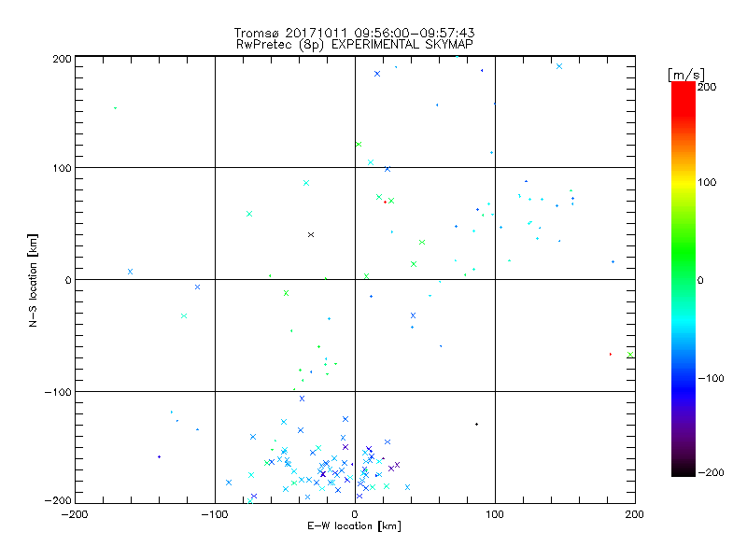The image size is (747, 560).
Task: Click the '-200' tick label on the color bar
Action: [711, 473]
